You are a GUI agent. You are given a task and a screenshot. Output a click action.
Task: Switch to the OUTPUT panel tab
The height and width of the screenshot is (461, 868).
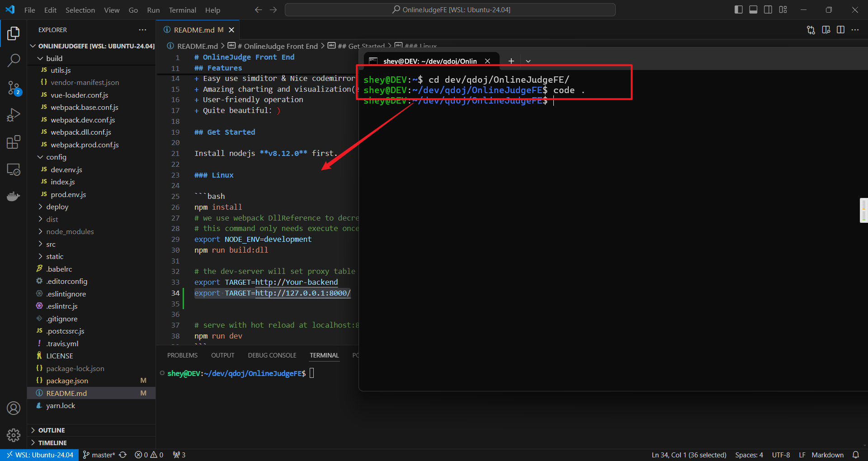click(x=222, y=355)
